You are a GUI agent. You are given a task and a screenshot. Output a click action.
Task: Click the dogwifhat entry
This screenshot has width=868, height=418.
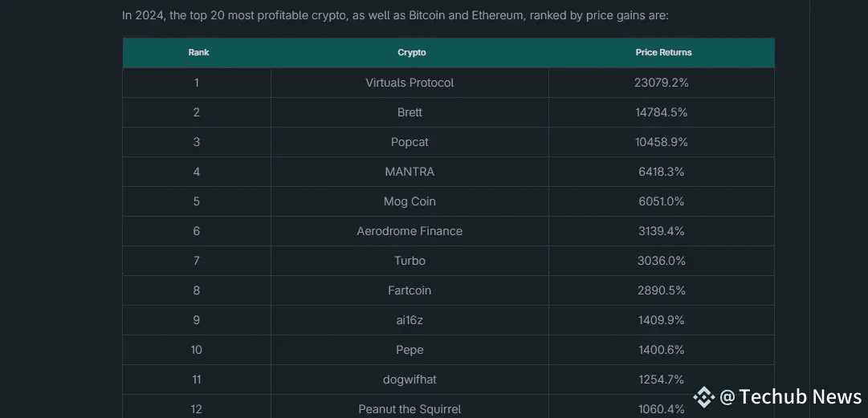[x=410, y=379]
